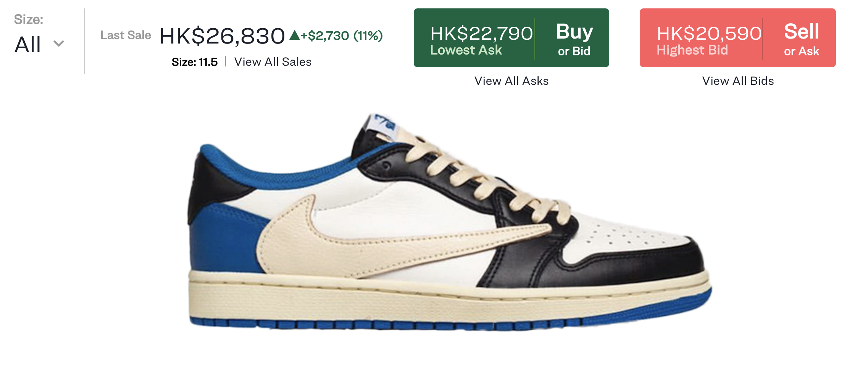The height and width of the screenshot is (378, 868).
Task: Open the Size All dropdown chevron
Action: point(59,44)
